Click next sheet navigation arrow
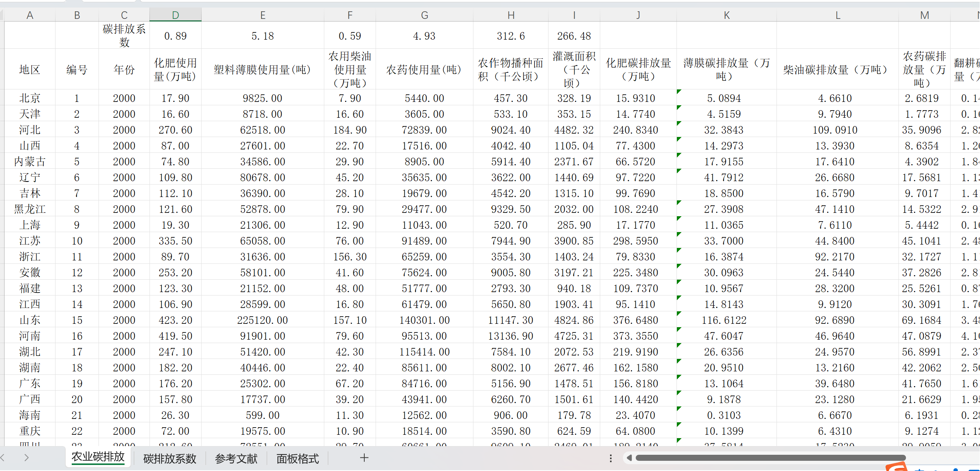 tap(26, 458)
